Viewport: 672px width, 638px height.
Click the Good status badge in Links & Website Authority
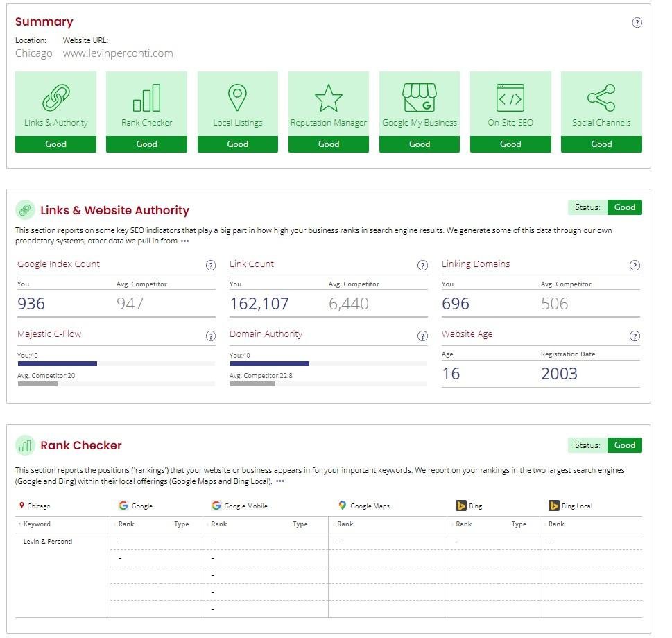point(624,207)
